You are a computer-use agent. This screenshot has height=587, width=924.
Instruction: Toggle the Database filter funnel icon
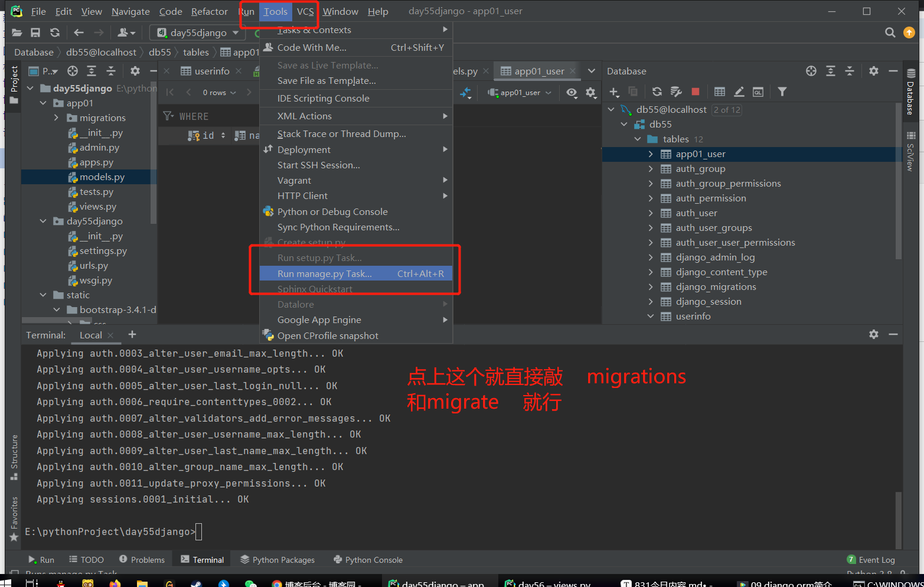pyautogui.click(x=782, y=92)
